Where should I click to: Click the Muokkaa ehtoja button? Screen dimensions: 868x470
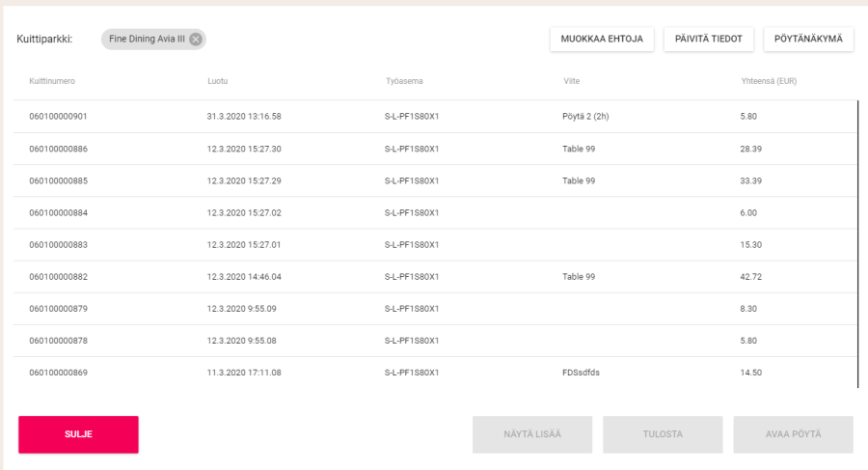[602, 39]
